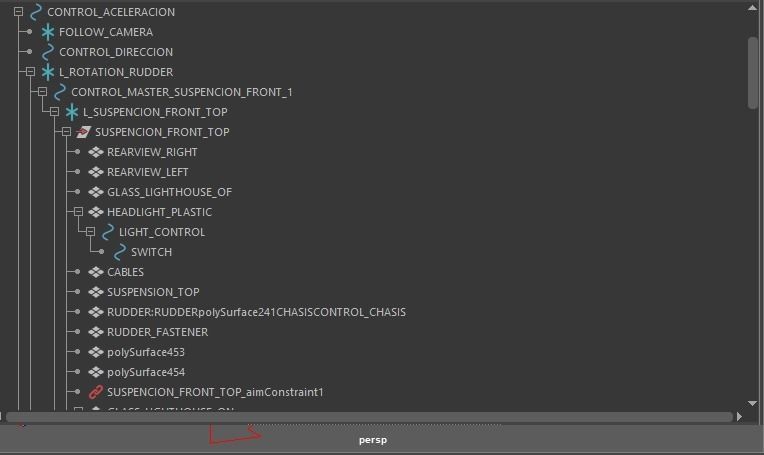Click the GLASS_LIGHTHOUSE_OF mesh icon
Viewport: 764px width, 455px height.
pyautogui.click(x=95, y=192)
